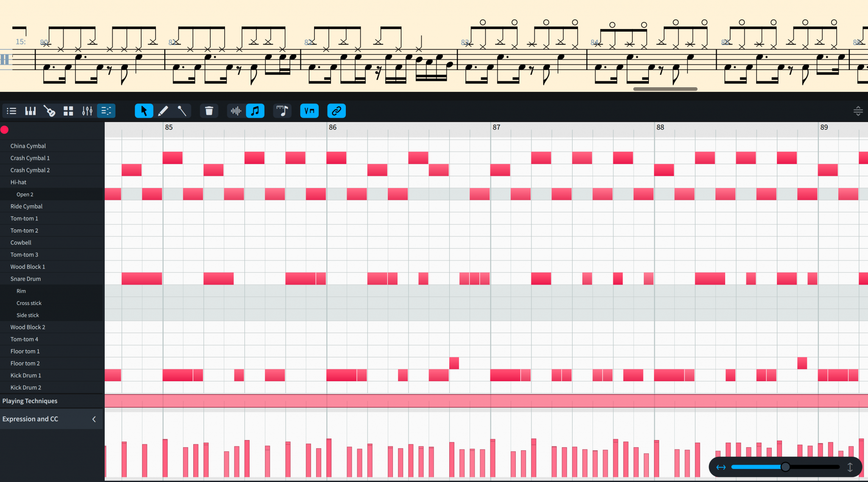This screenshot has height=482, width=868.
Task: Select the Tom-tom 1 row
Action: [x=52, y=219]
